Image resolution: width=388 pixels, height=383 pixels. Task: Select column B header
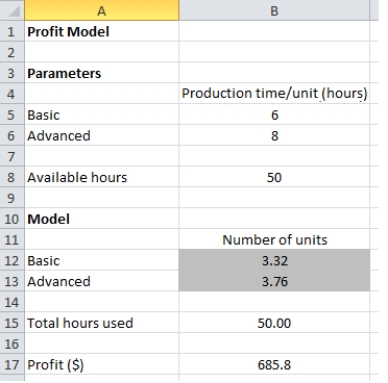274,10
